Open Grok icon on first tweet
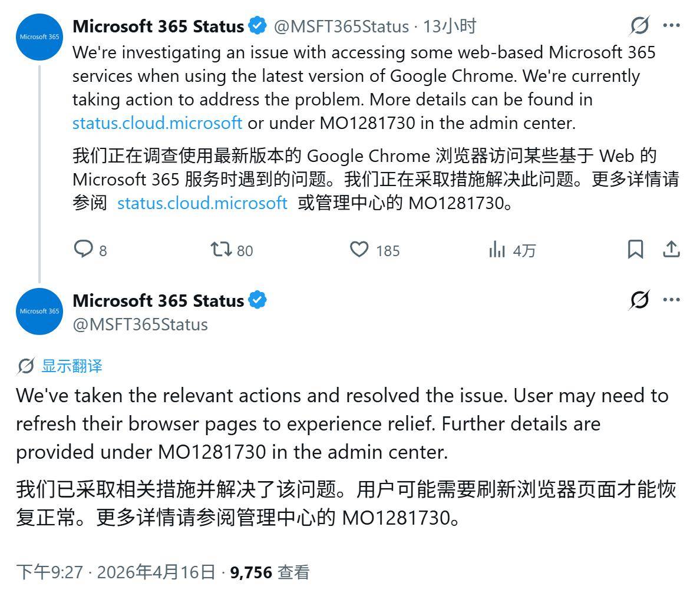This screenshot has width=700, height=603. click(639, 25)
